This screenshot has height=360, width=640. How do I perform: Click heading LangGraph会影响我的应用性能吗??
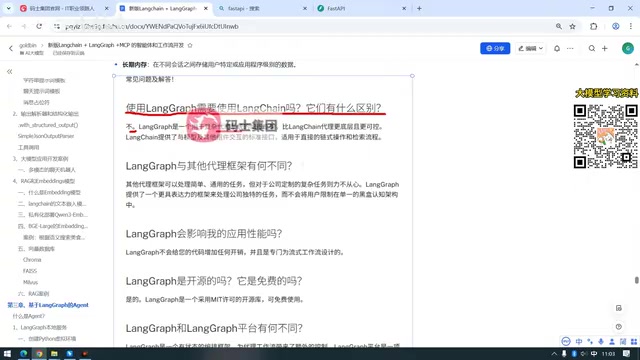click(204, 233)
